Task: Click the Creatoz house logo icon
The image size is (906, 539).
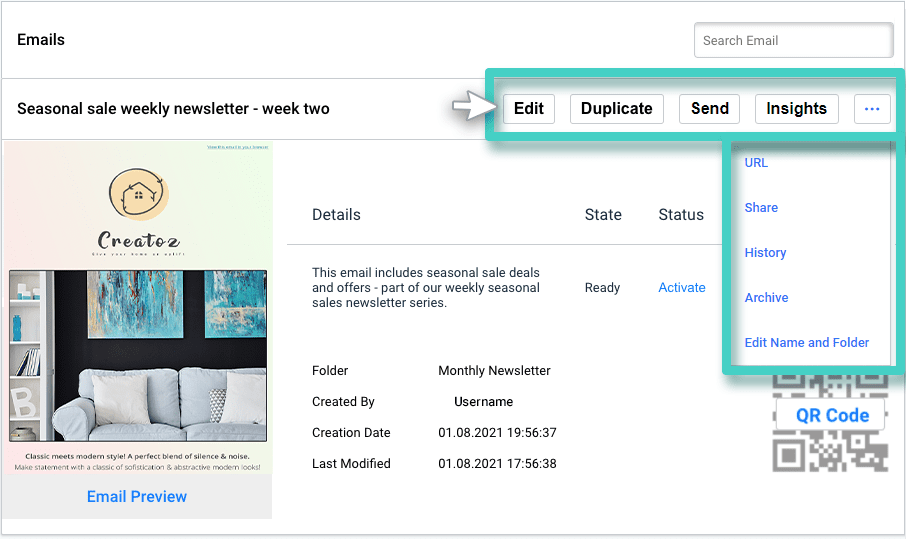Action: [x=138, y=193]
